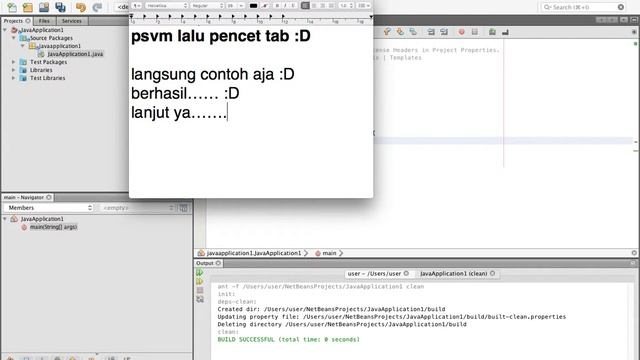The height and width of the screenshot is (360, 640).
Task: Select main(String[] args) in Navigator
Action: (53, 227)
